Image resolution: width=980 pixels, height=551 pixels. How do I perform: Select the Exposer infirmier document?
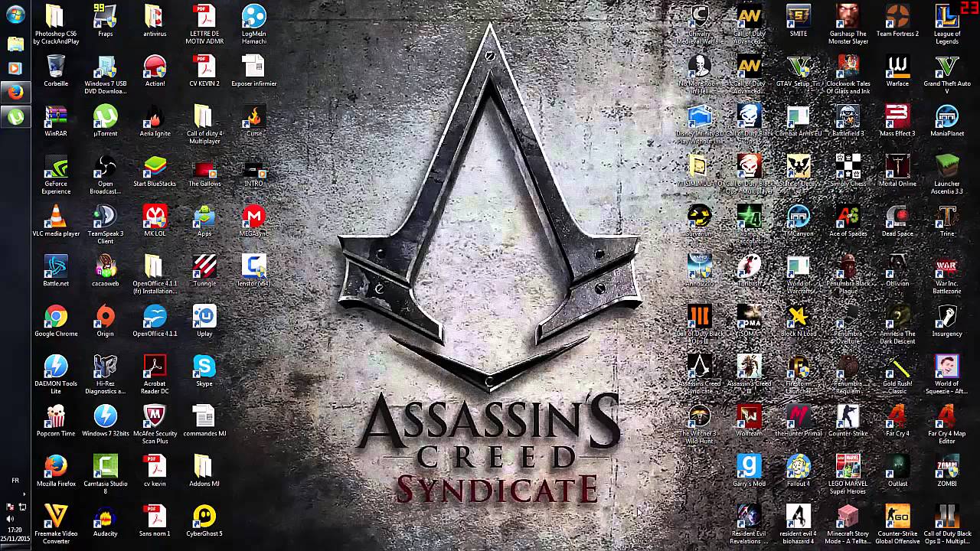point(254,71)
